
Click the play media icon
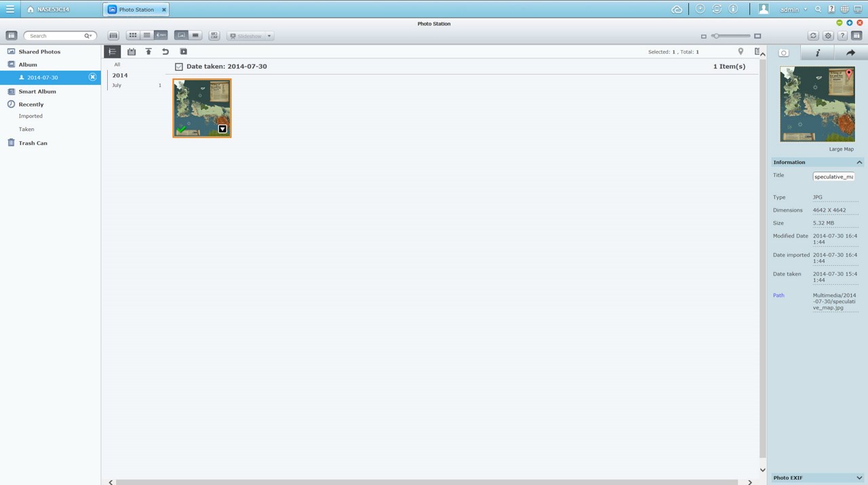click(x=183, y=52)
